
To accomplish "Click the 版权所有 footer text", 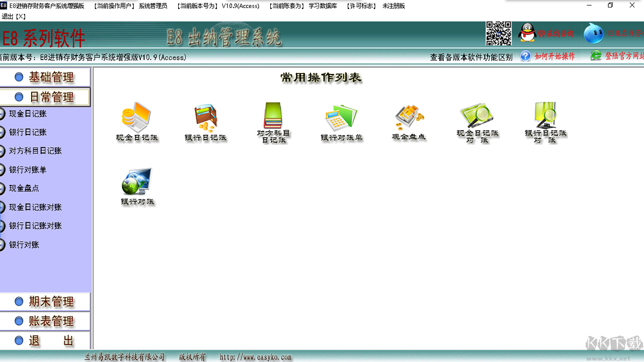I will pyautogui.click(x=193, y=357).
